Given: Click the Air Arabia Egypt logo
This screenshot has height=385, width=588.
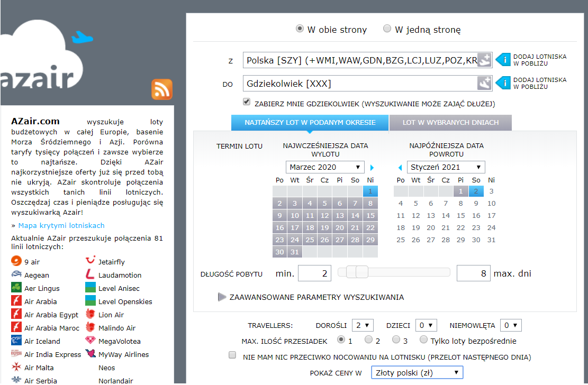Looking at the screenshot, I should click(16, 314).
